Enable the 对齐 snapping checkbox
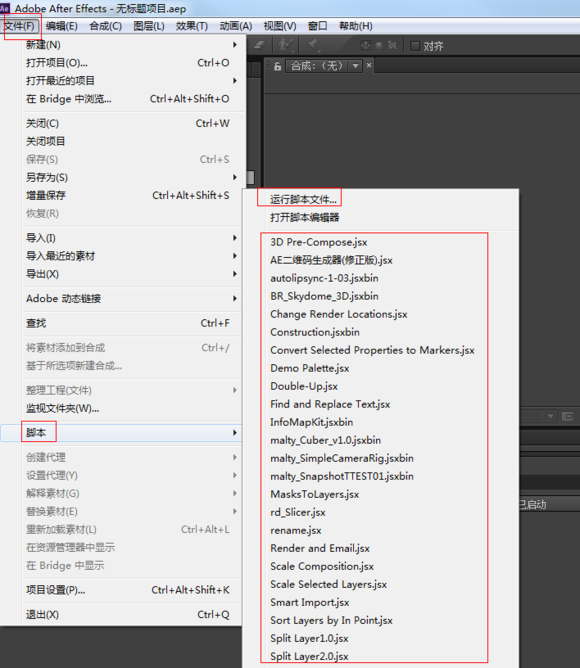 (415, 46)
